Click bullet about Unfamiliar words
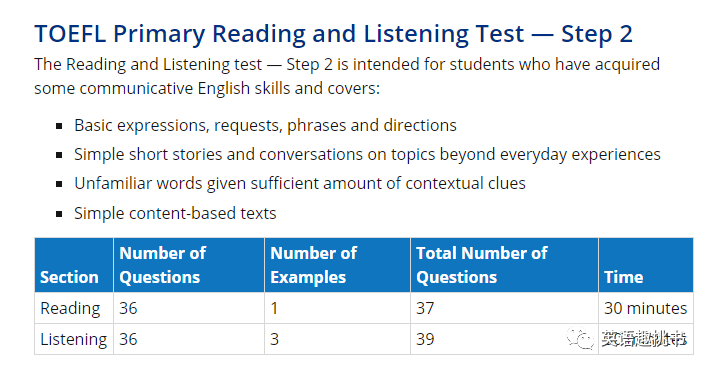This screenshot has height=370, width=708. [x=300, y=183]
